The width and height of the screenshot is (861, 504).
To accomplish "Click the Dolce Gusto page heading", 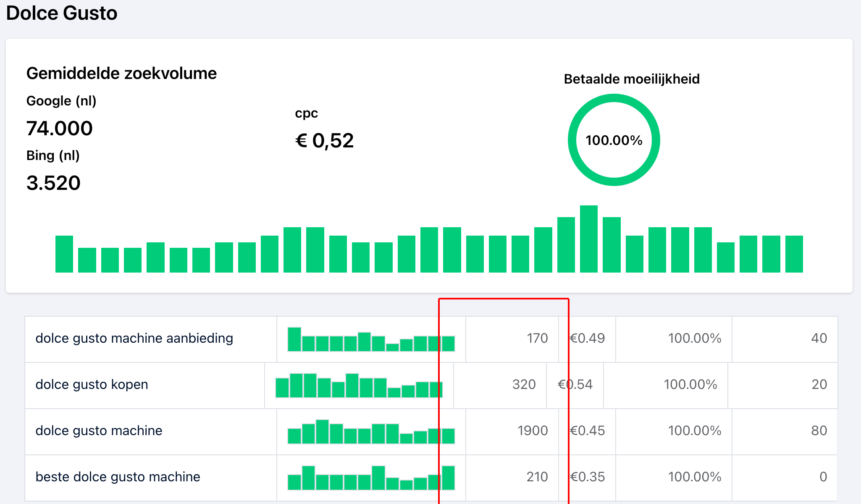I will pyautogui.click(x=62, y=13).
